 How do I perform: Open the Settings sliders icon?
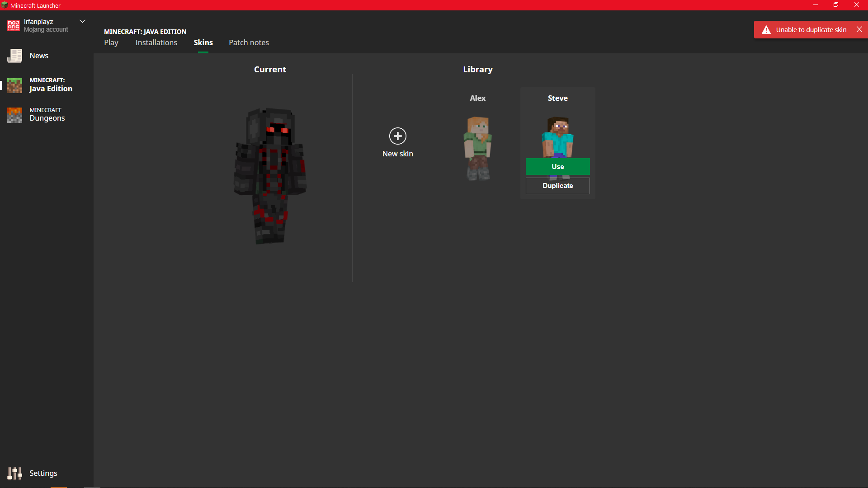pos(14,473)
